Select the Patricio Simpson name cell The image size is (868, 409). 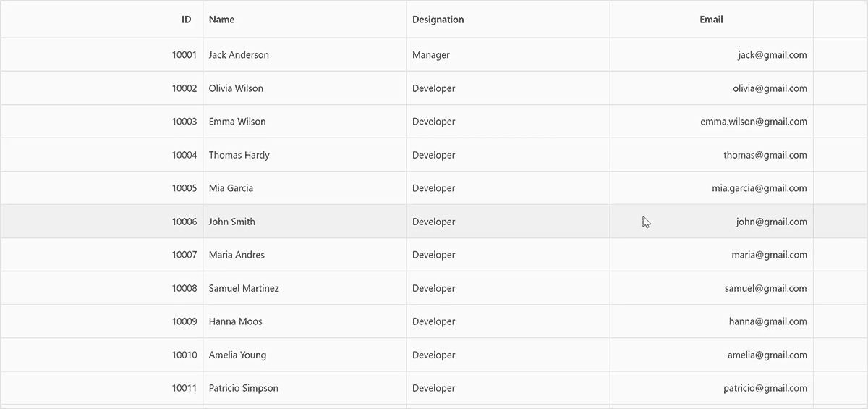pos(244,388)
